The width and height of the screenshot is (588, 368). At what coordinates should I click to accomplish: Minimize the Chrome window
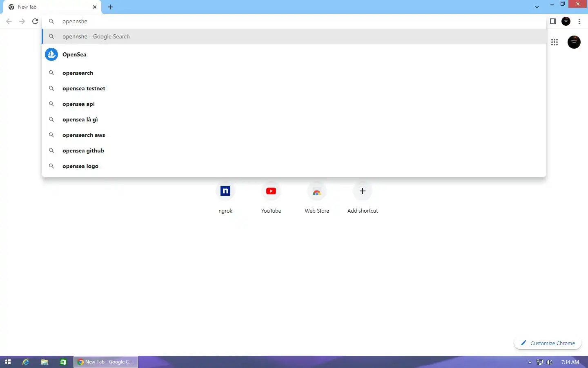coord(552,4)
